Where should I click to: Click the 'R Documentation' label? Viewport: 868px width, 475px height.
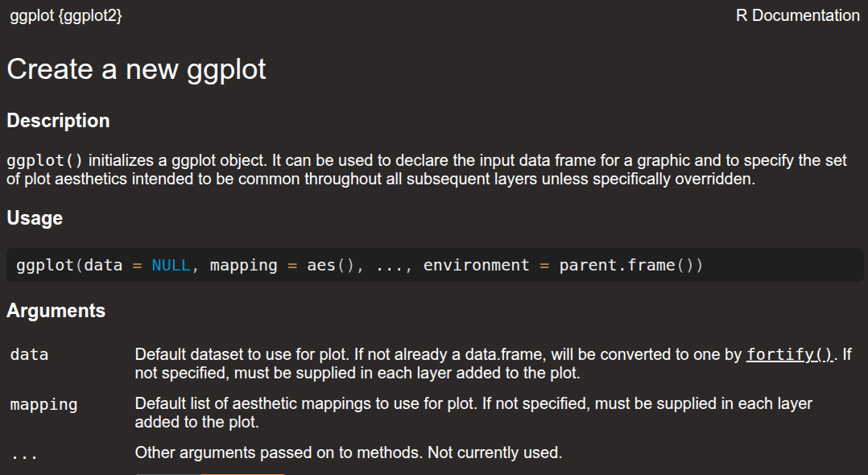pos(797,15)
